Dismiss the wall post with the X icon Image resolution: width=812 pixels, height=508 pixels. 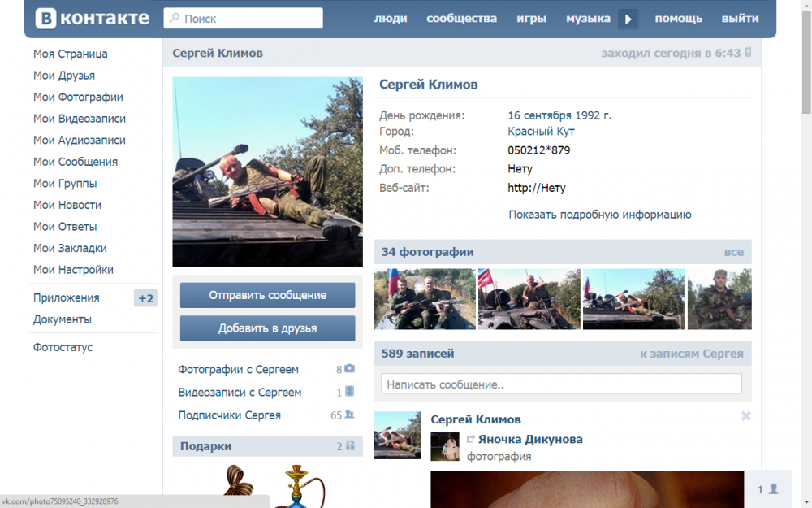coord(745,415)
